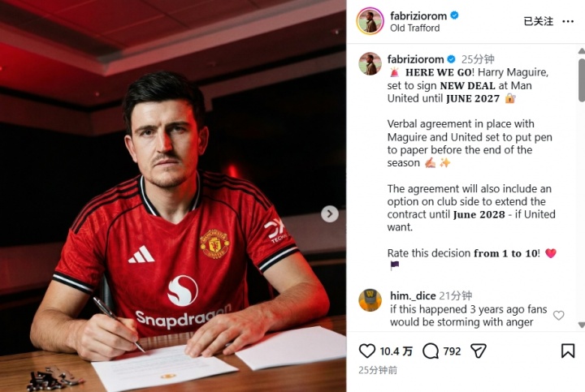Open three-dot more options menu
This screenshot has height=392, width=585.
[x=568, y=21]
